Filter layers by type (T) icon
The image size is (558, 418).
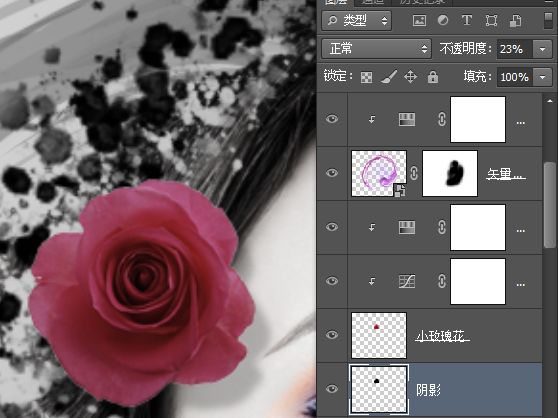click(467, 20)
